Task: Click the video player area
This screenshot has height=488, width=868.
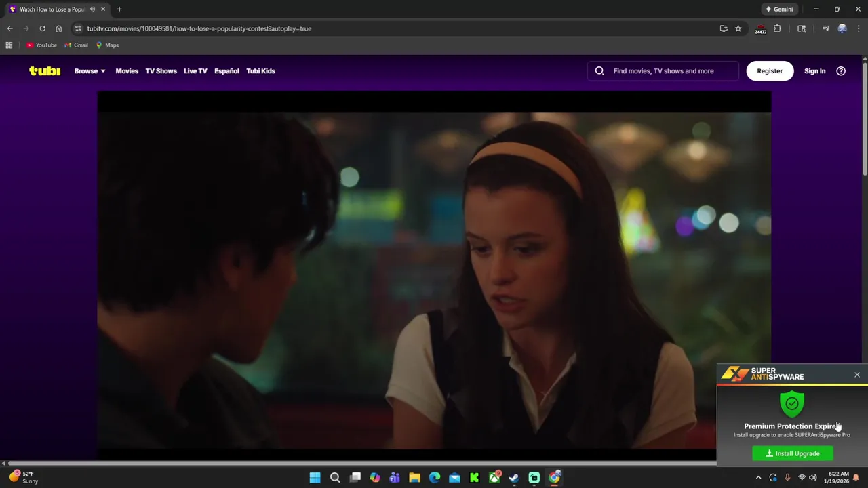Action: (x=434, y=271)
